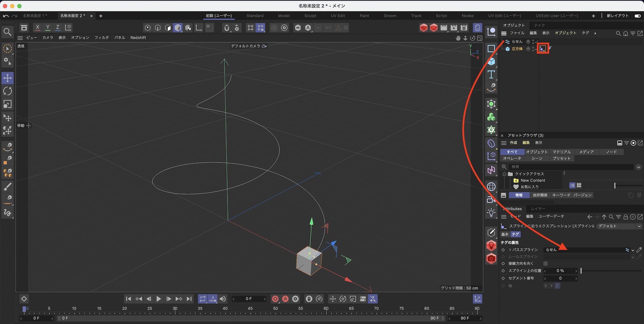The height and width of the screenshot is (324, 644).
Task: Select the マテリアル filter in Asset Browser
Action: coord(562,152)
